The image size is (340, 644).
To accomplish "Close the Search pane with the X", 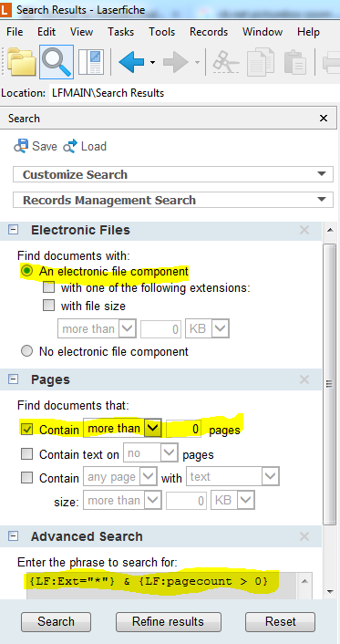I will (x=324, y=119).
